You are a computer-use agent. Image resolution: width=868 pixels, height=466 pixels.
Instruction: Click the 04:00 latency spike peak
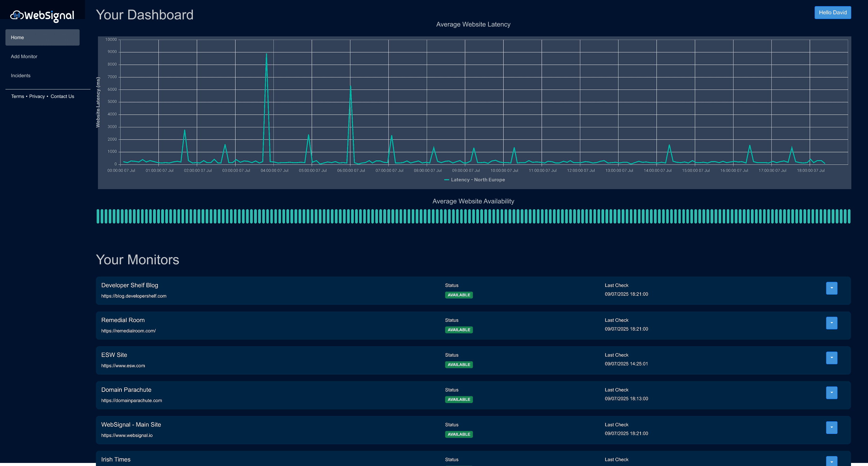click(x=266, y=54)
